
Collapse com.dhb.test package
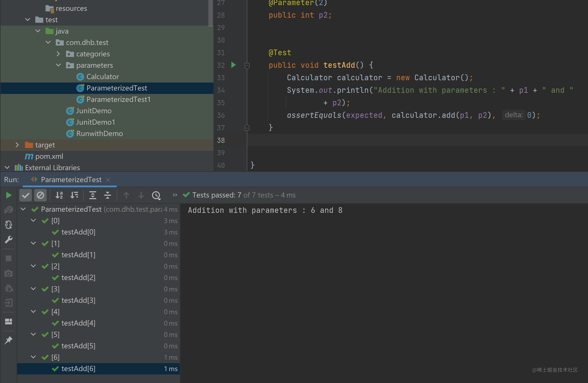click(48, 42)
